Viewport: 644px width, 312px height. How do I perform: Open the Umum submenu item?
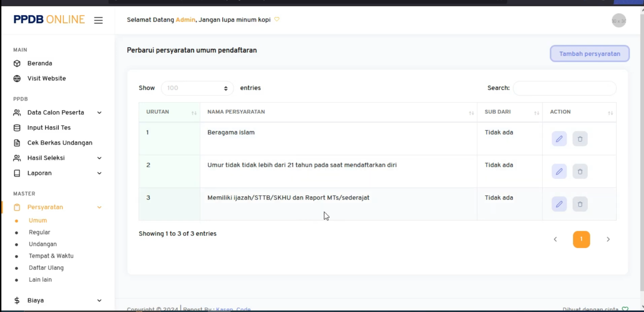tap(38, 220)
